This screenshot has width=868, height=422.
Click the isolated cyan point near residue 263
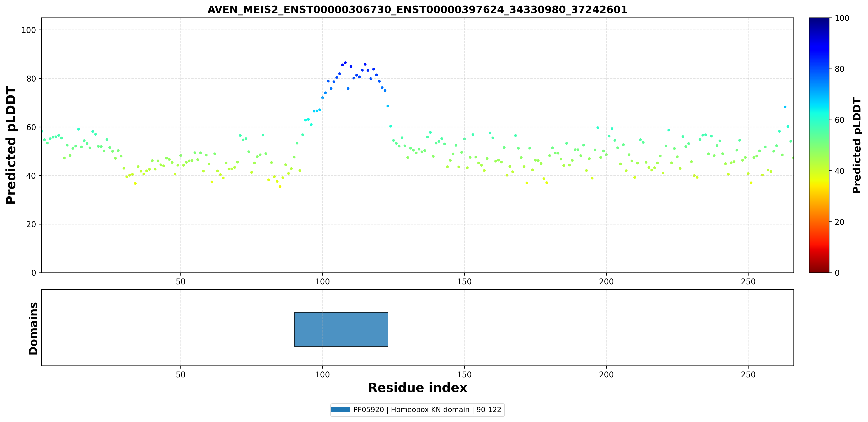tap(785, 107)
